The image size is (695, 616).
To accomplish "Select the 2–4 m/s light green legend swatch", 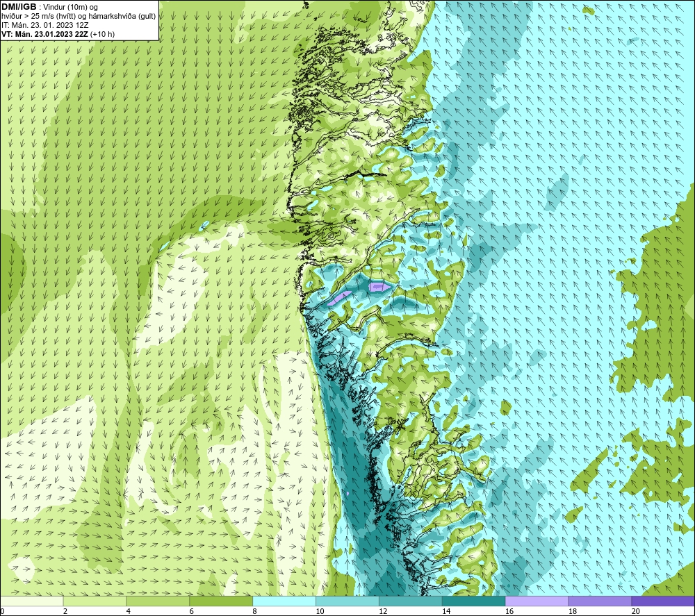I will coord(95,601).
